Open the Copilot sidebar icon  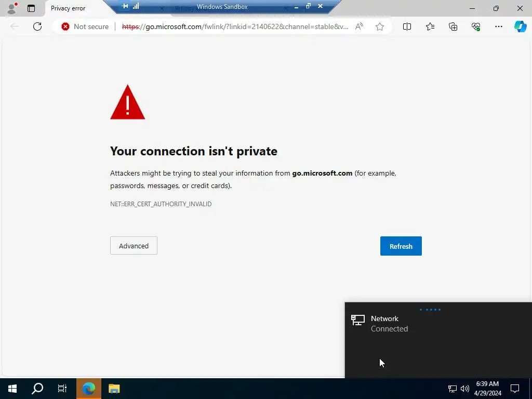coord(520,26)
